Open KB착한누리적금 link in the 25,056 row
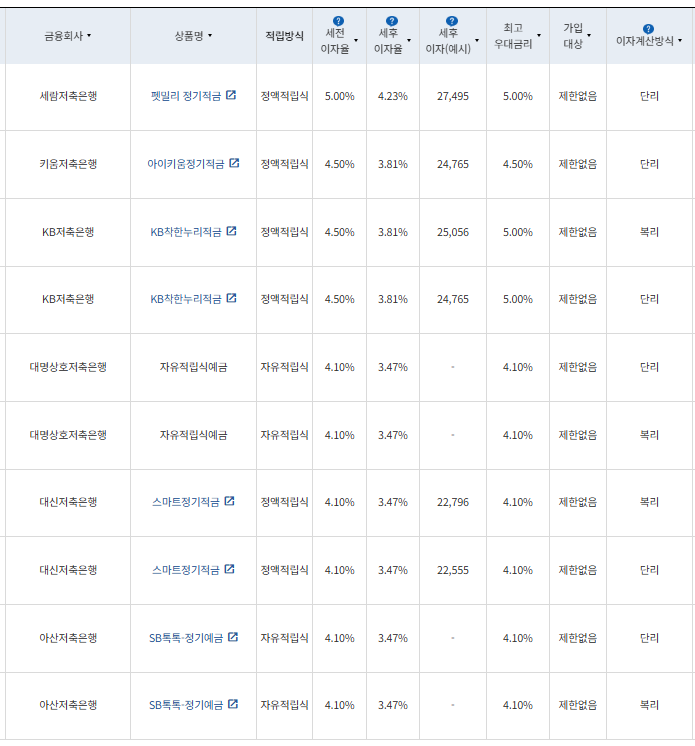This screenshot has width=695, height=746. click(186, 232)
